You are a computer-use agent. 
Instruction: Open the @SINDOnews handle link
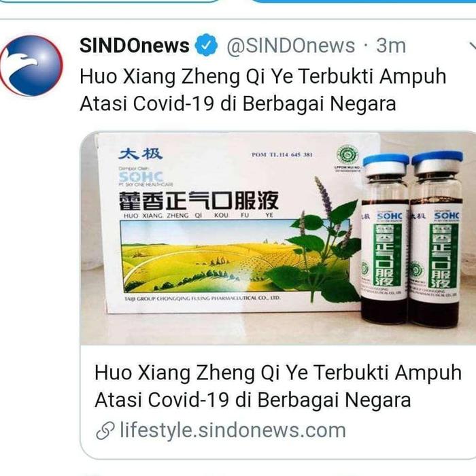point(291,46)
